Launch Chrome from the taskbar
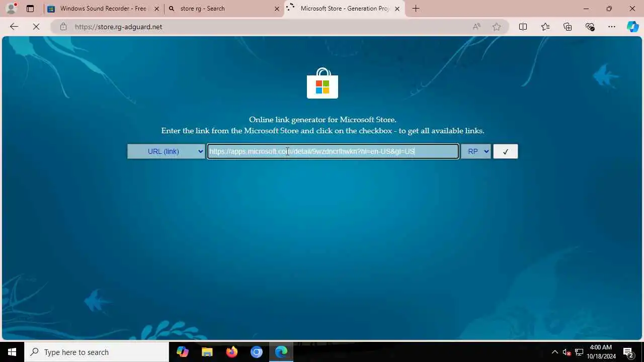This screenshot has width=644, height=362. (x=256, y=352)
